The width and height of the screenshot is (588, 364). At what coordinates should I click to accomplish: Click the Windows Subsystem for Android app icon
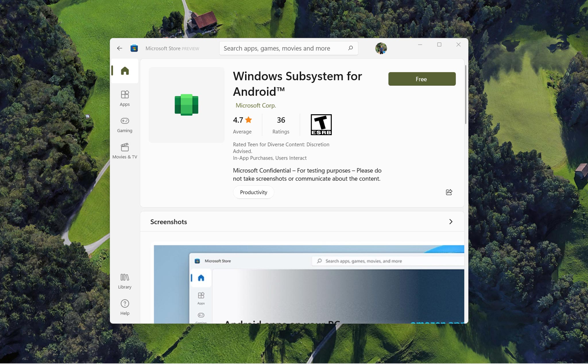pos(186,104)
